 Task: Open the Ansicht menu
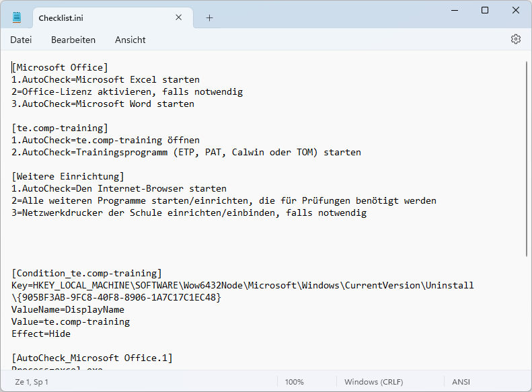pos(130,40)
